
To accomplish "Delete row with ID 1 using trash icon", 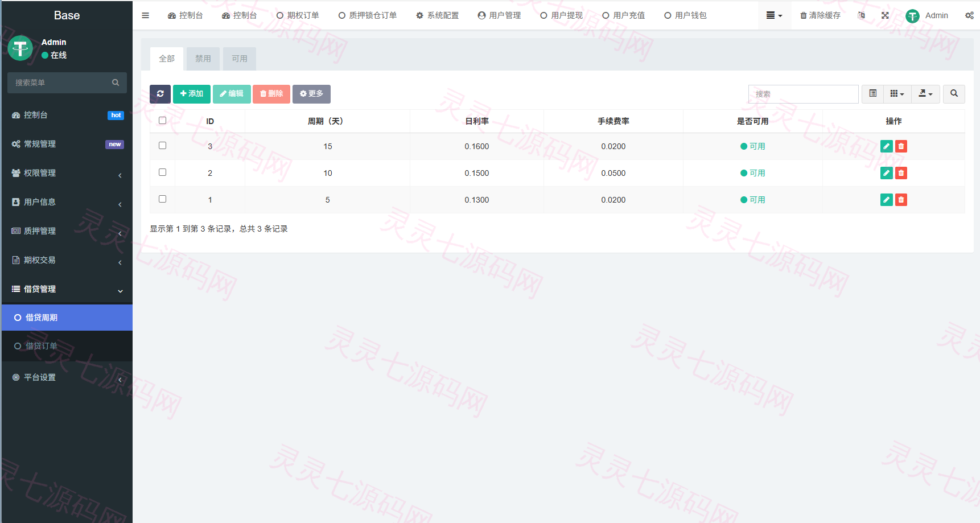I will click(901, 200).
